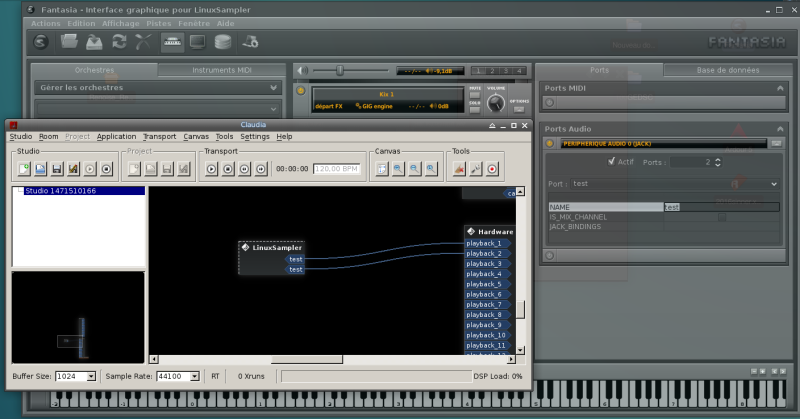Viewport: 800px width, 419px height.
Task: Switch to the Instruments MIDI tab
Action: [x=221, y=70]
